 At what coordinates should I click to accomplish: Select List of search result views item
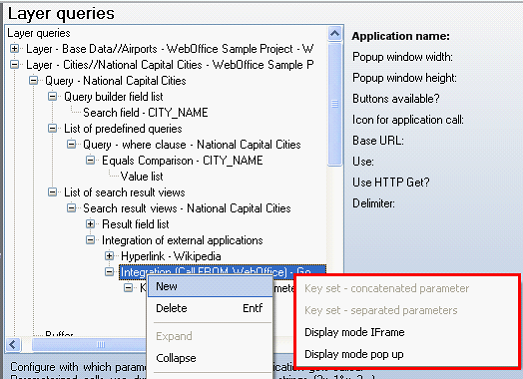[124, 193]
